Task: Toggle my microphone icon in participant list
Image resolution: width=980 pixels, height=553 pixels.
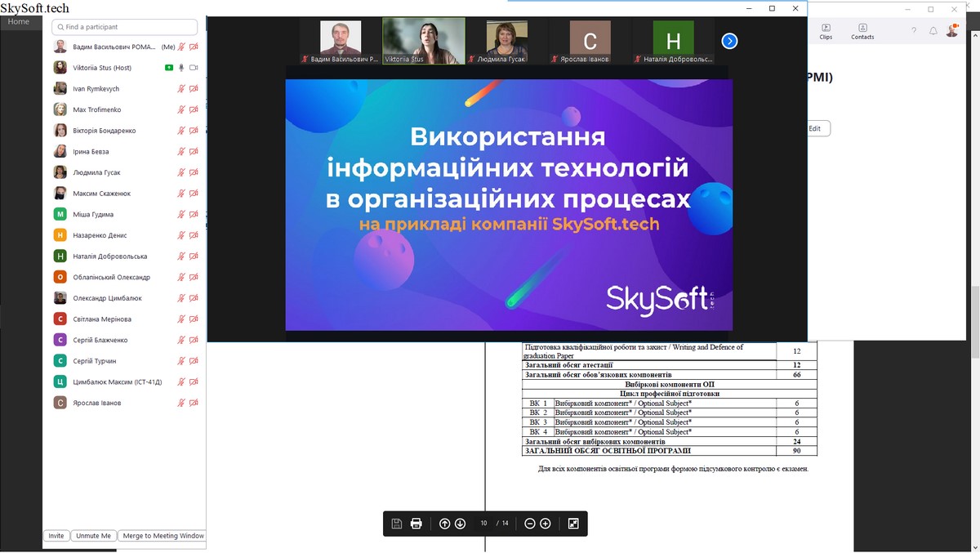Action: pyautogui.click(x=181, y=47)
